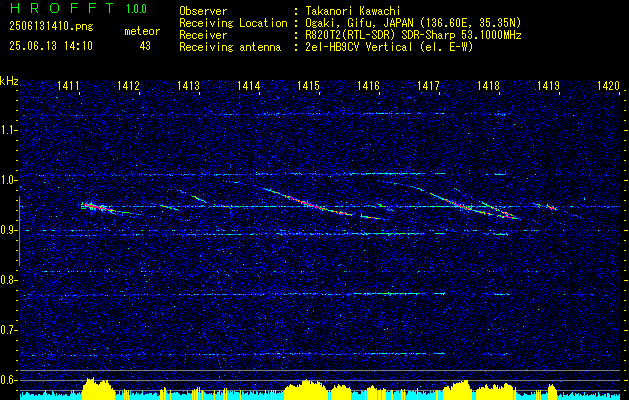Click frequency axis label 1.0

pos(8,180)
